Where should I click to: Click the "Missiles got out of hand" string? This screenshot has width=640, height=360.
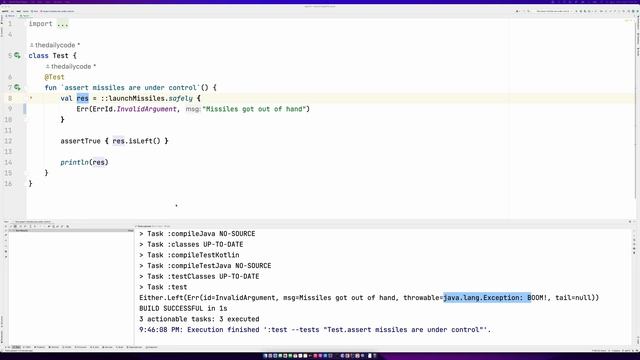point(254,109)
